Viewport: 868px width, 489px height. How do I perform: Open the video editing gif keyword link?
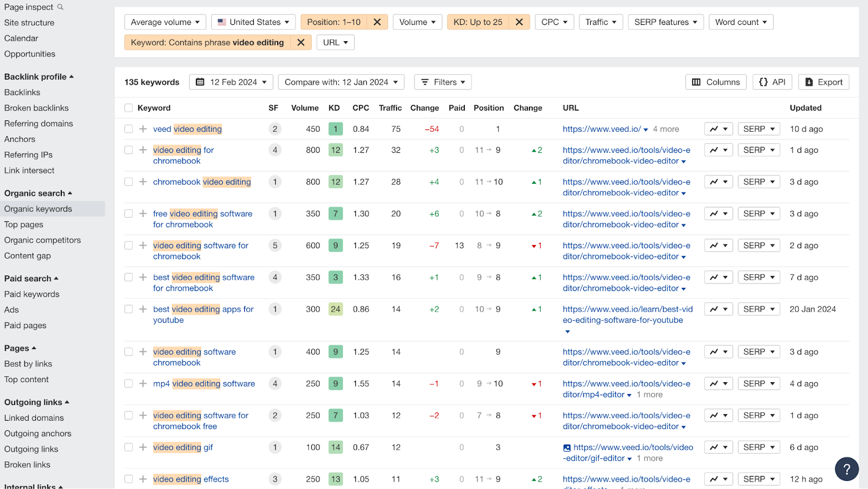[x=183, y=447]
